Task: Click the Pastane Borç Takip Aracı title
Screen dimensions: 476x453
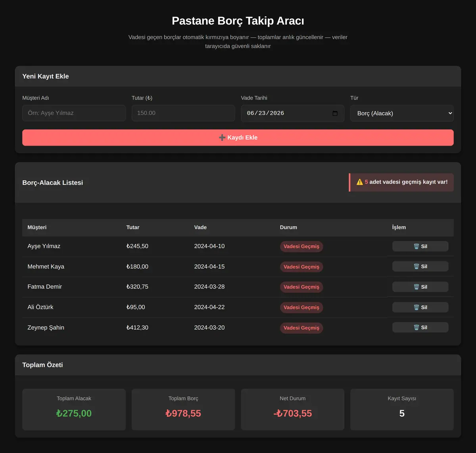Action: [238, 21]
